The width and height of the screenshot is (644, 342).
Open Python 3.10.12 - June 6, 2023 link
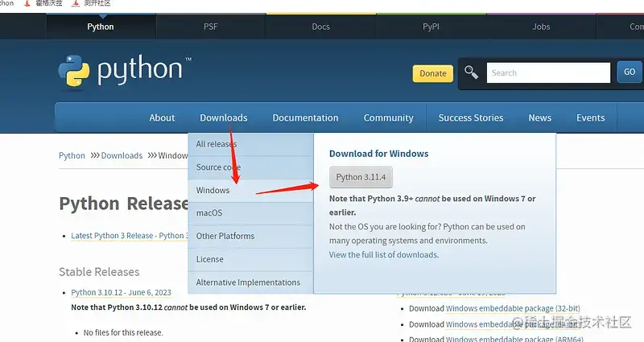(122, 292)
